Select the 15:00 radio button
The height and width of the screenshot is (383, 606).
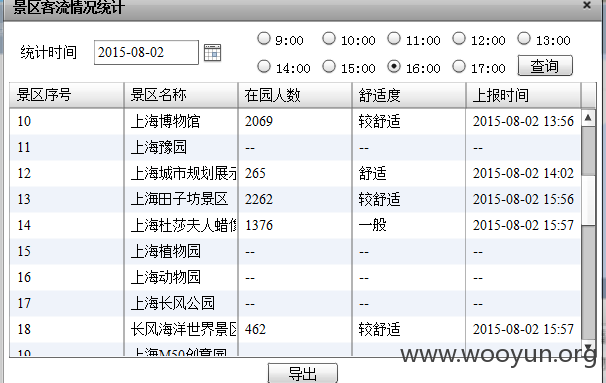click(329, 66)
